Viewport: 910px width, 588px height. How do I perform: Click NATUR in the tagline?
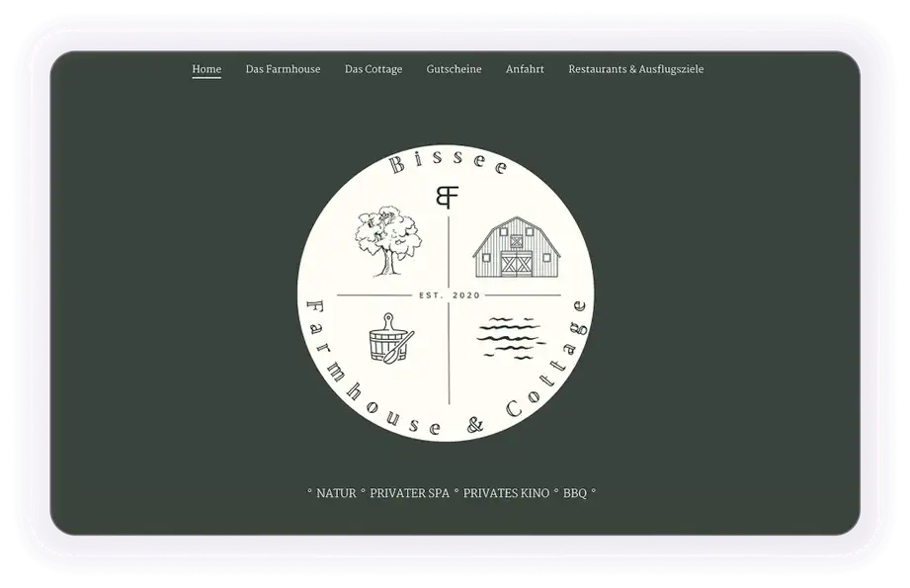(x=336, y=492)
